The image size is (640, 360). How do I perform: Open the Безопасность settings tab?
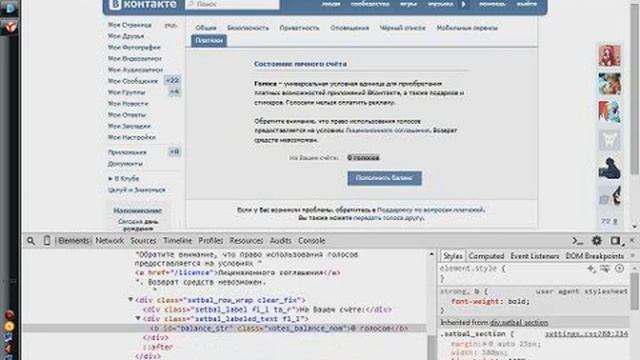coord(248,28)
